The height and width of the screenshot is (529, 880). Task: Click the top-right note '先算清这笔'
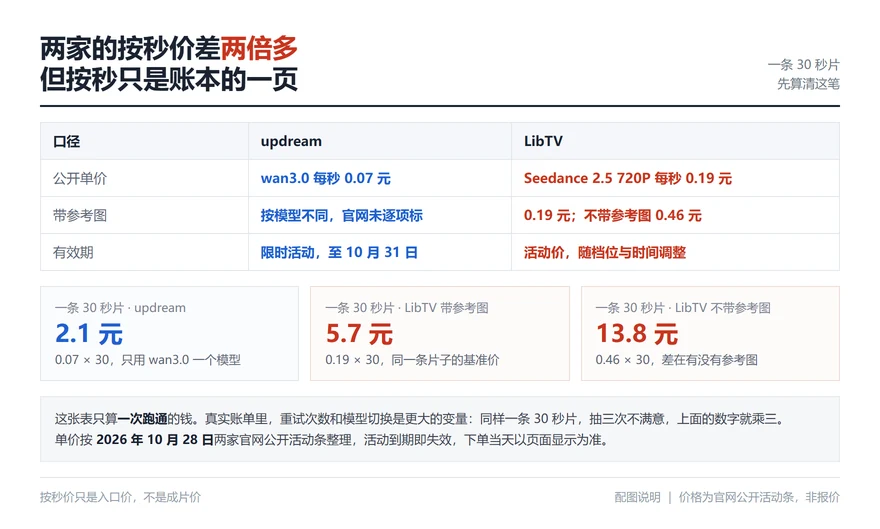point(808,84)
